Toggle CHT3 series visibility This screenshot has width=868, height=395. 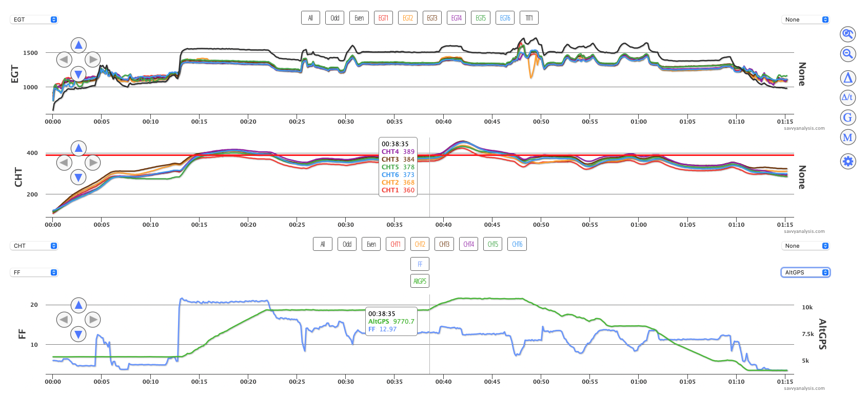444,244
